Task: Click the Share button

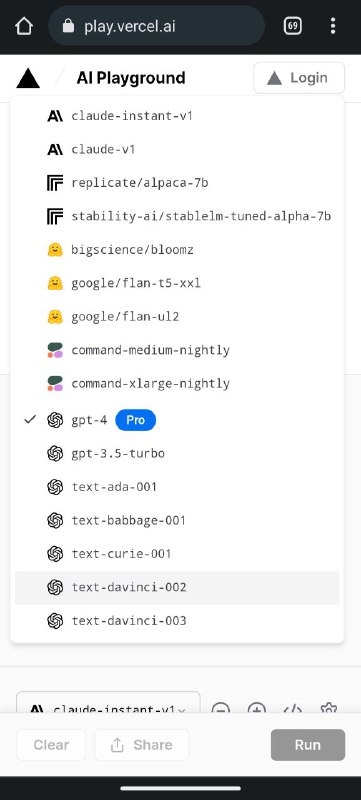Action: [142, 745]
